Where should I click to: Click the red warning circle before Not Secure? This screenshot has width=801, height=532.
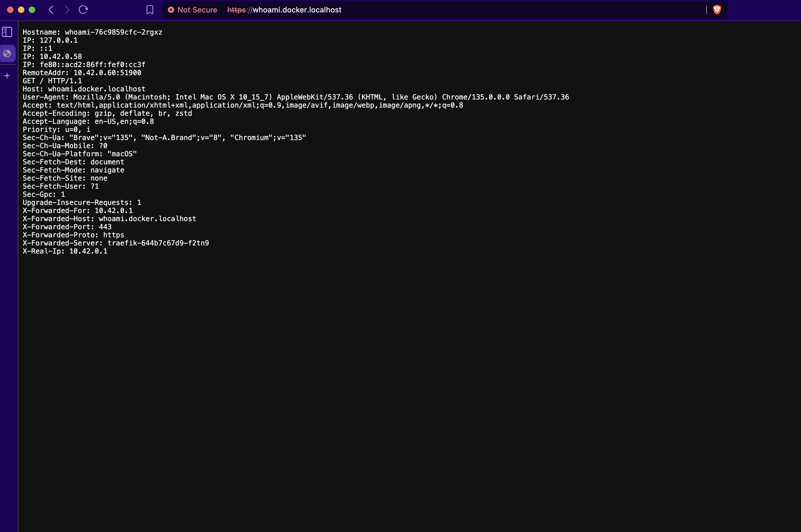[171, 10]
